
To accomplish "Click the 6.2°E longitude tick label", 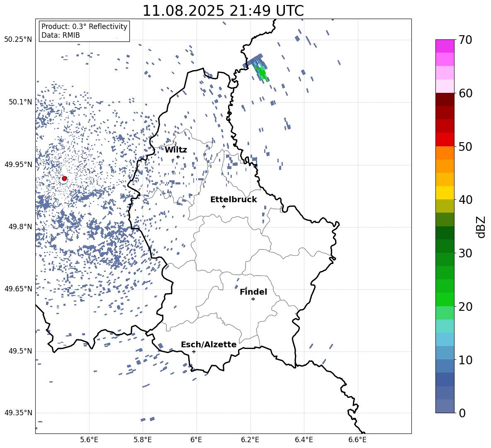I will [250, 440].
